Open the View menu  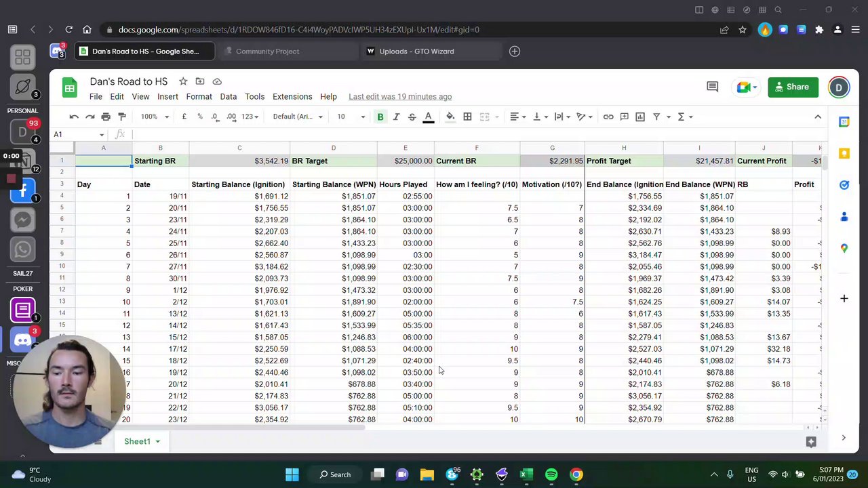(x=140, y=97)
